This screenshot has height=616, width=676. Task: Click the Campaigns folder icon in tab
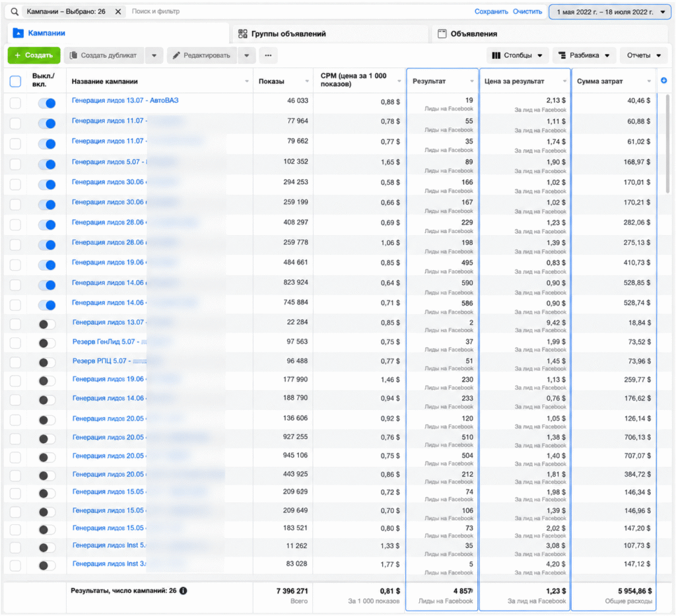point(18,33)
